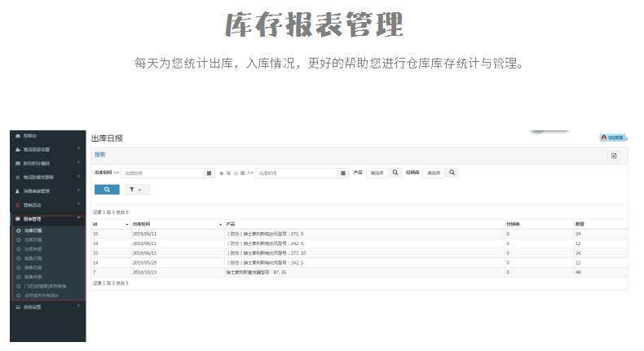644x351 pixels.
Task: Click date cell 2019/05/29
Action: [144, 263]
